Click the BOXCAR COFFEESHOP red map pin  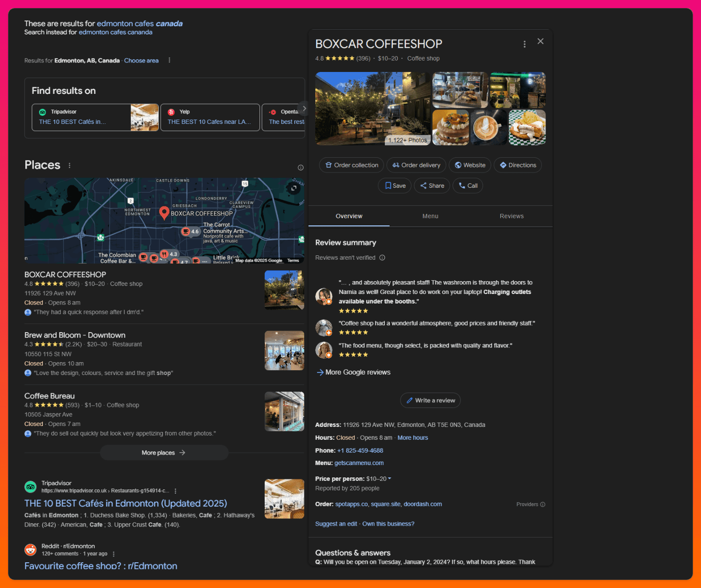click(164, 213)
